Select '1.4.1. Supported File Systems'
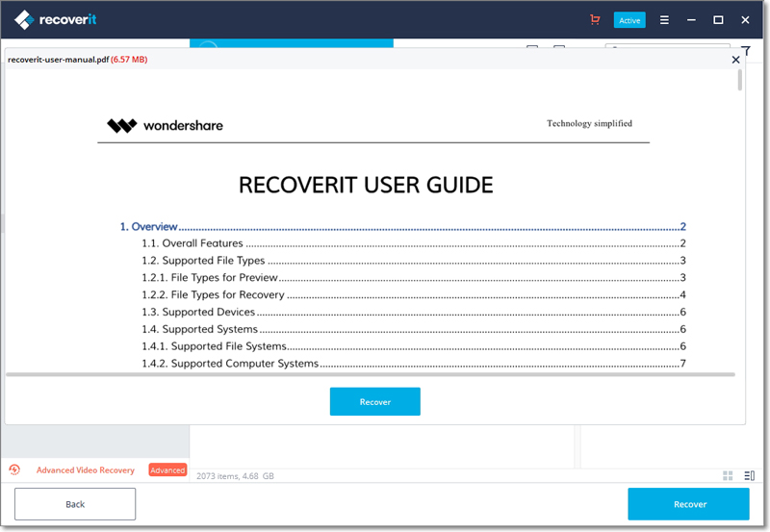This screenshot has height=532, width=770. pyautogui.click(x=414, y=346)
